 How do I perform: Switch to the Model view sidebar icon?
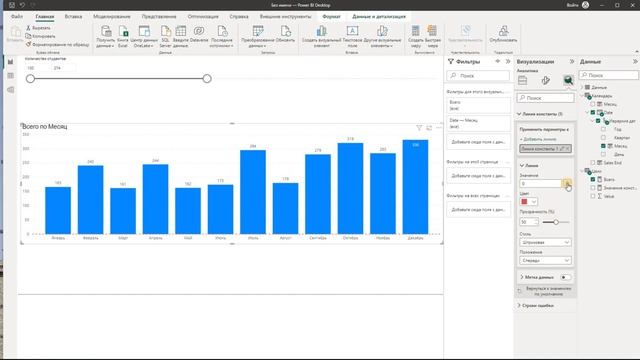(x=10, y=89)
